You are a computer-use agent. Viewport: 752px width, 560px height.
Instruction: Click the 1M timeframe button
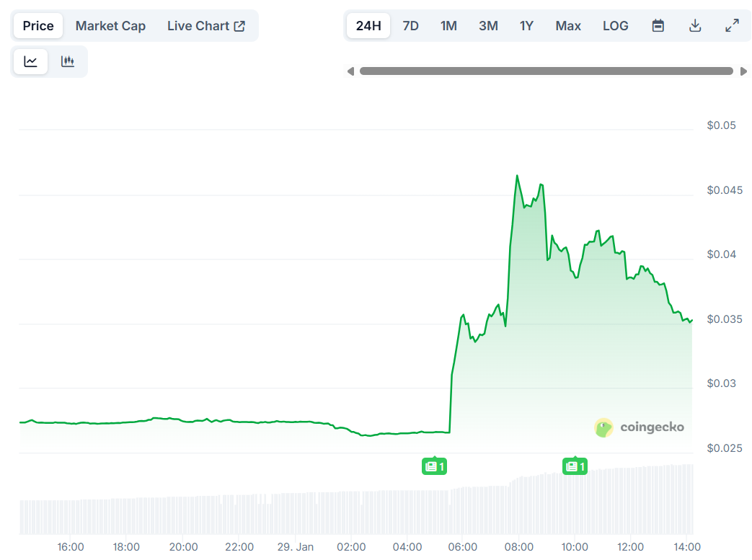coord(448,25)
